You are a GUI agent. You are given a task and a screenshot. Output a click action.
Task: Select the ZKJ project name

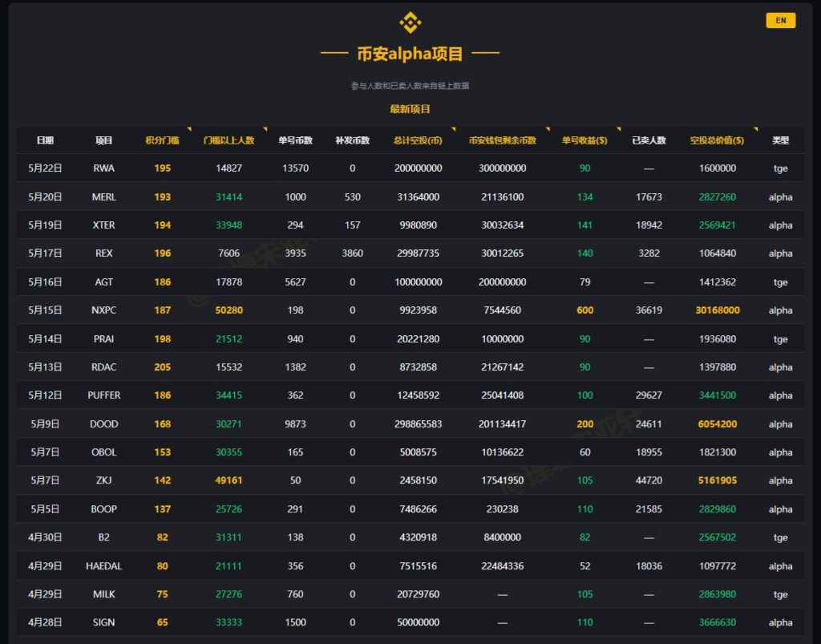103,480
